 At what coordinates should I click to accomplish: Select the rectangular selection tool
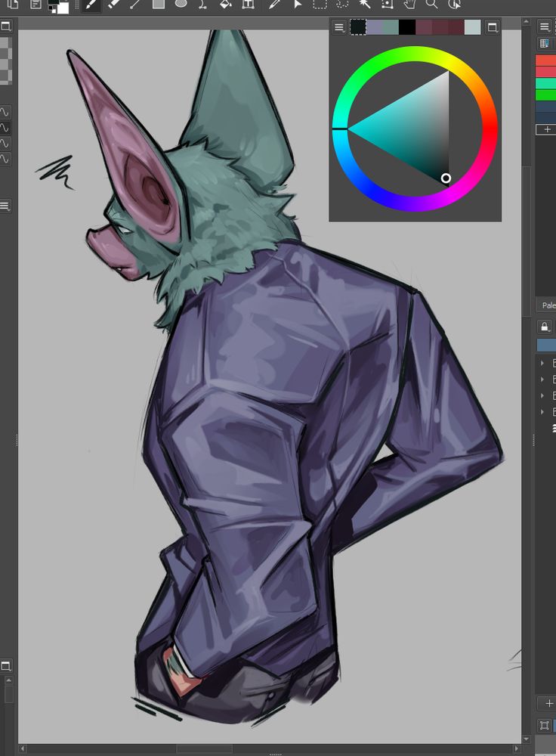[320, 5]
